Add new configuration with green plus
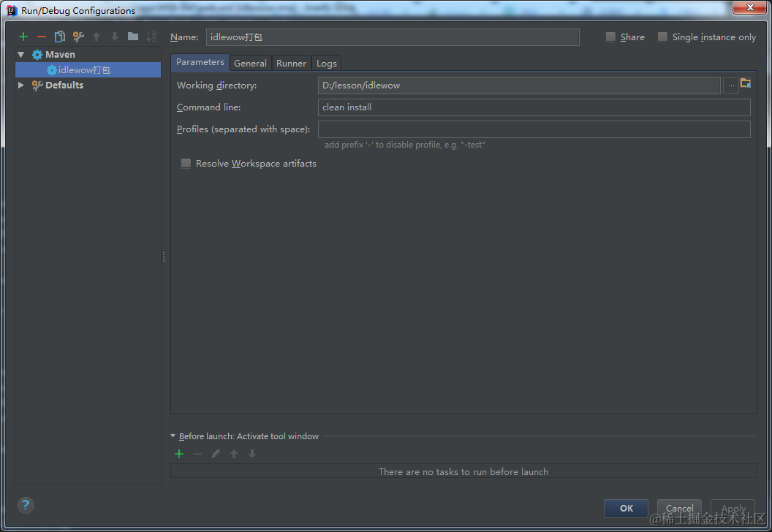Screen dimensions: 772x532 coord(23,37)
